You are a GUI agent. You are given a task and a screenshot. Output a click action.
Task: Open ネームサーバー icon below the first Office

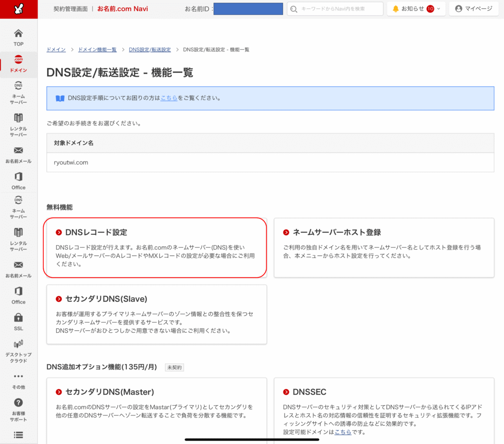(18, 200)
